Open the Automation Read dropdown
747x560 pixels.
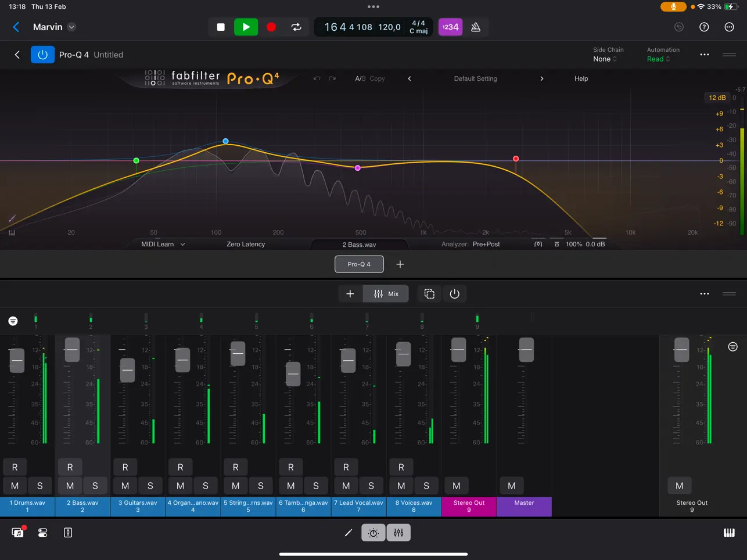[x=658, y=59]
